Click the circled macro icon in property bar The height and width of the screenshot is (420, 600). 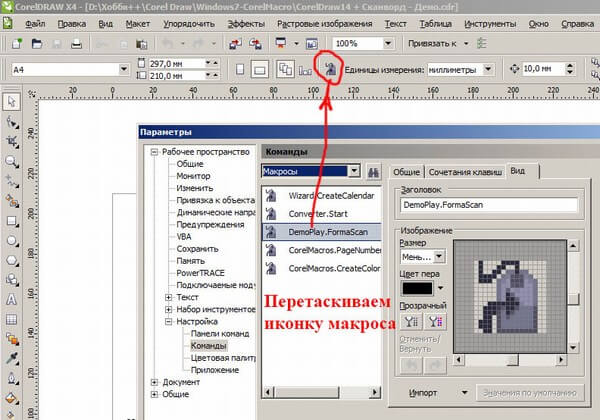(x=330, y=69)
